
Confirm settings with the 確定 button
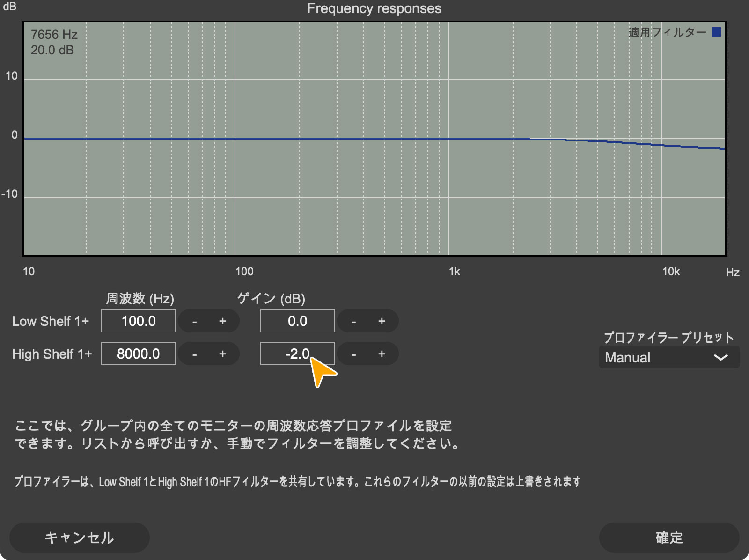669,538
